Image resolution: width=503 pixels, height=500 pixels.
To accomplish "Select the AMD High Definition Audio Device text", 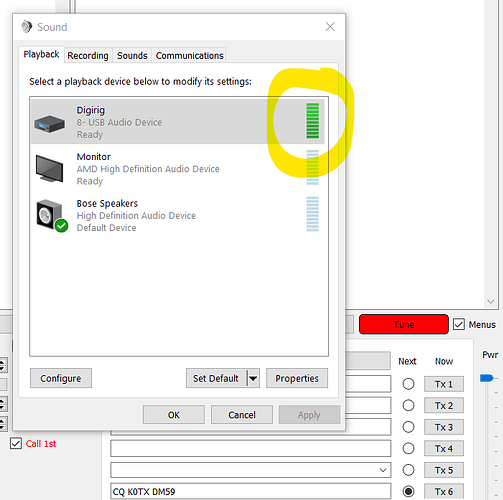I will 148,169.
